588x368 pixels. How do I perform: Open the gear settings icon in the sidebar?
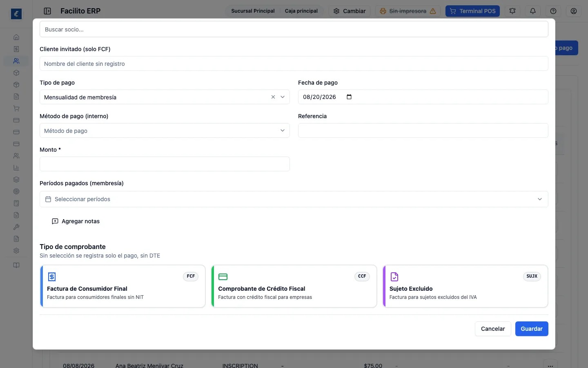point(16,251)
